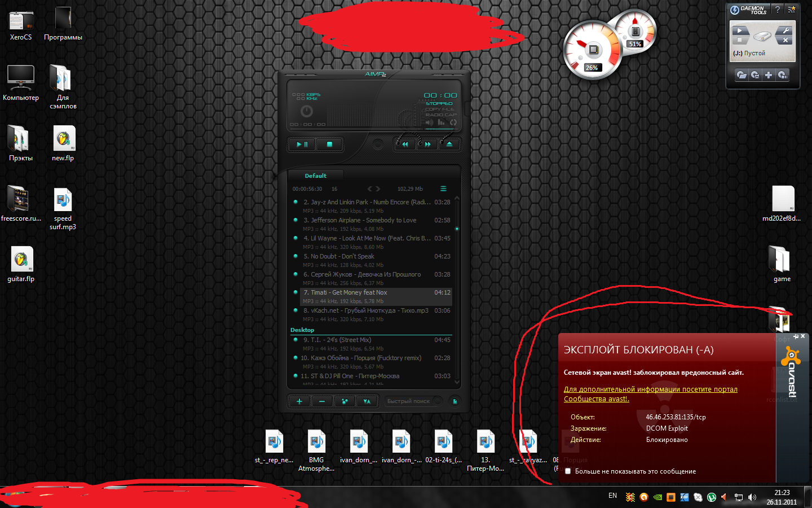Click the playlist file icon beside search

tap(454, 401)
